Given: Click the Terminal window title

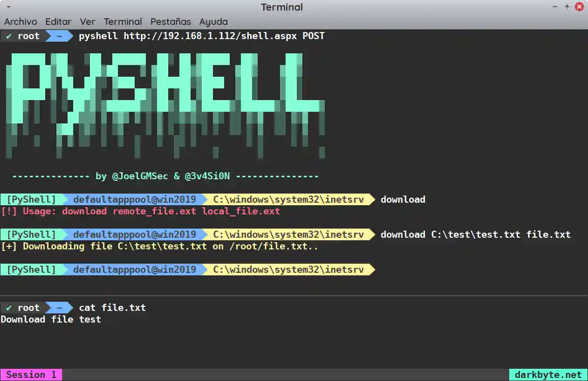Looking at the screenshot, I should coord(282,7).
